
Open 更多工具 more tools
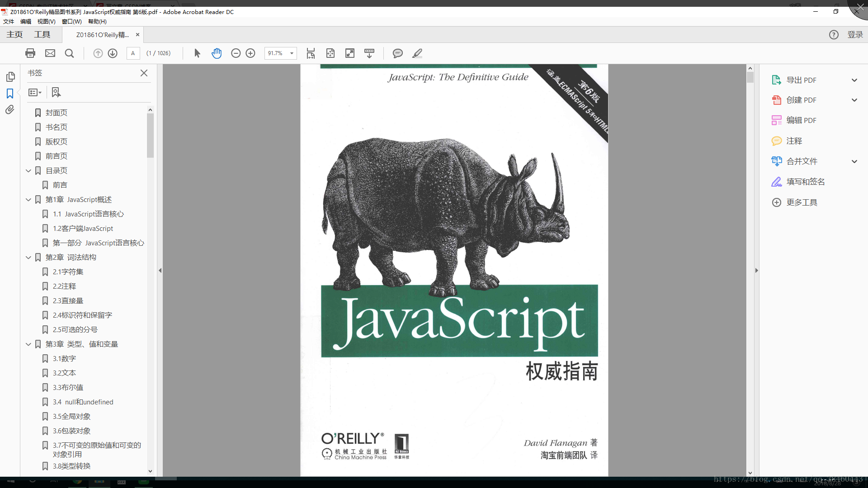click(802, 202)
